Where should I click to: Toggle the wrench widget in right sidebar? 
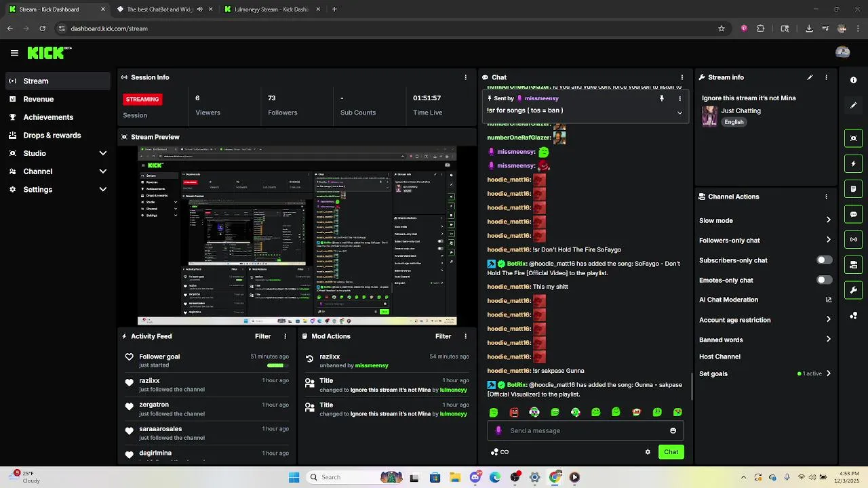(x=854, y=290)
